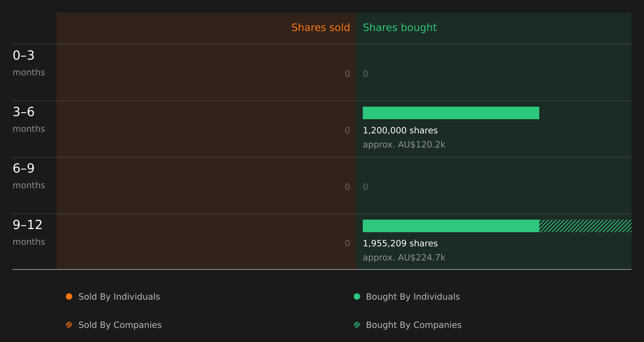This screenshot has height=342, width=644.
Task: Click the shares sold 0 in 0–3 months row
Action: pos(347,74)
